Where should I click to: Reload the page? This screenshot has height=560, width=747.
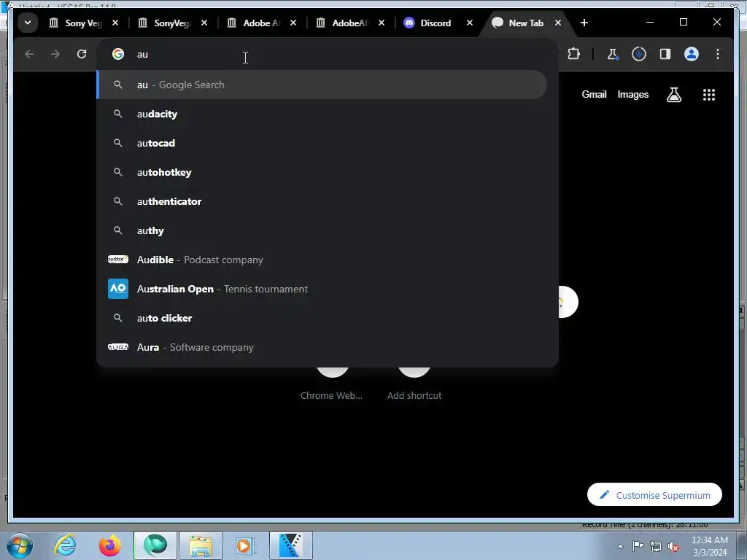[82, 54]
